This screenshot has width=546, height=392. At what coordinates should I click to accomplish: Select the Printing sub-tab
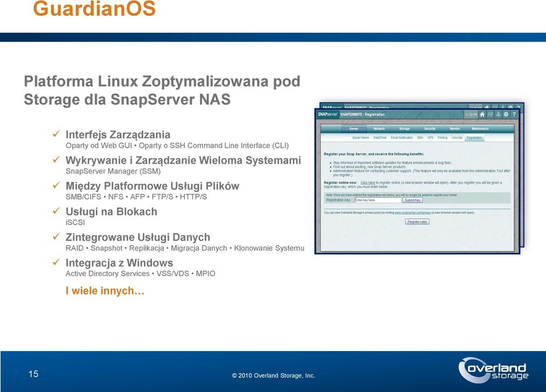tap(442, 137)
